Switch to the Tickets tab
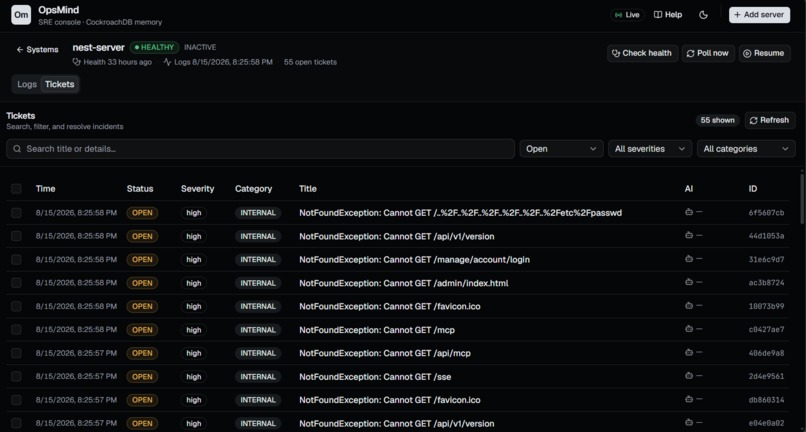806x432 pixels. tap(60, 84)
